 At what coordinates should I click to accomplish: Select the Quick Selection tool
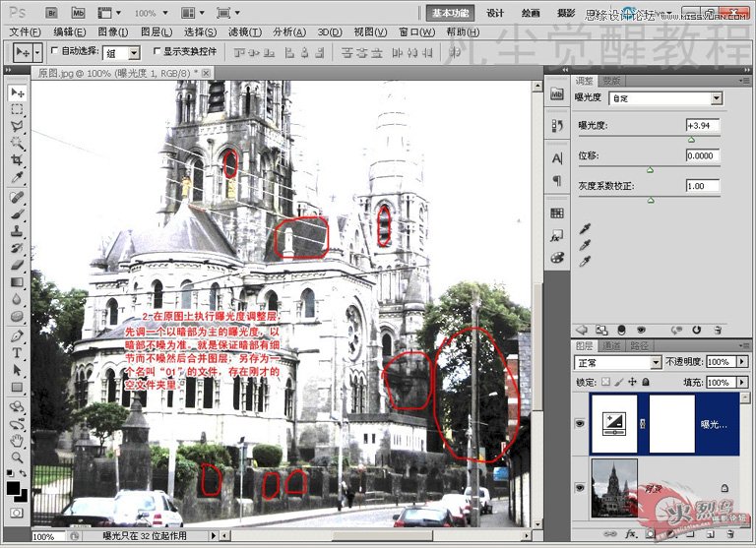point(18,143)
